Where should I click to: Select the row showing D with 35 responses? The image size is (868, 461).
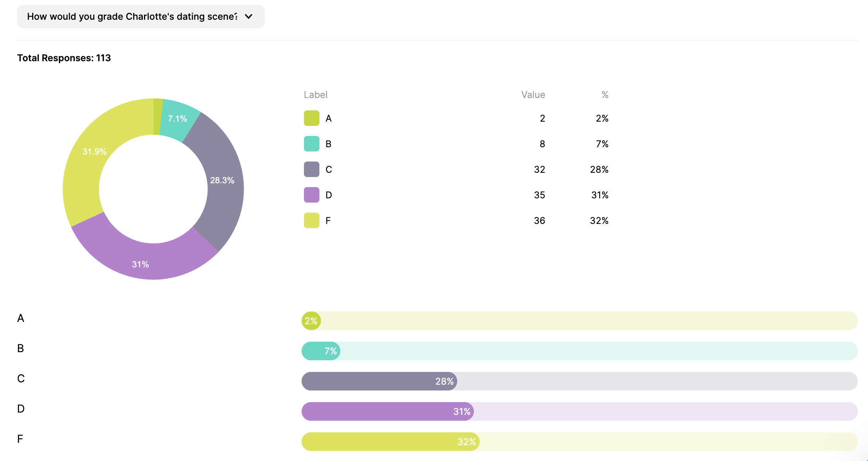(x=426, y=195)
